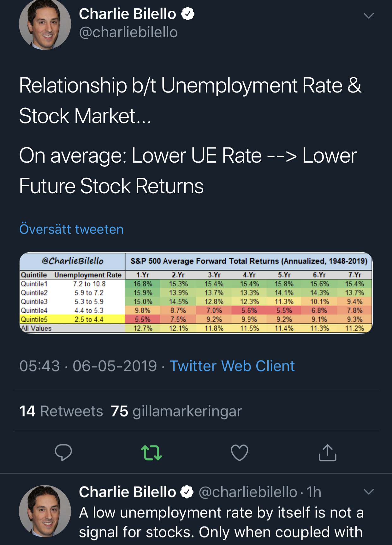View the list of 14 Retweets
This screenshot has width=392, height=545.
61,411
